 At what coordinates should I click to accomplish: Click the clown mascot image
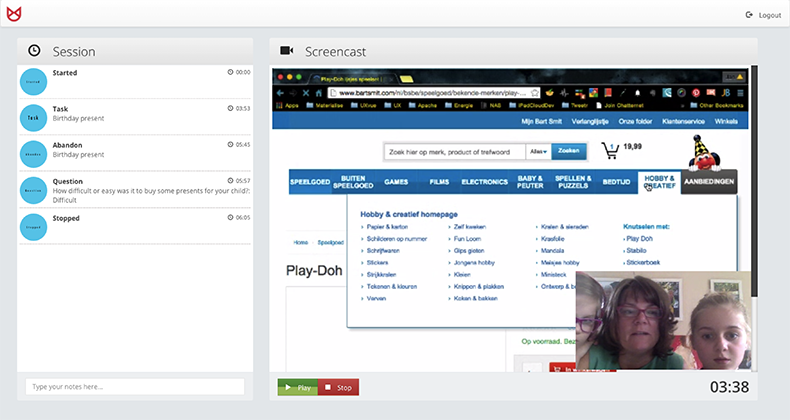click(x=704, y=153)
